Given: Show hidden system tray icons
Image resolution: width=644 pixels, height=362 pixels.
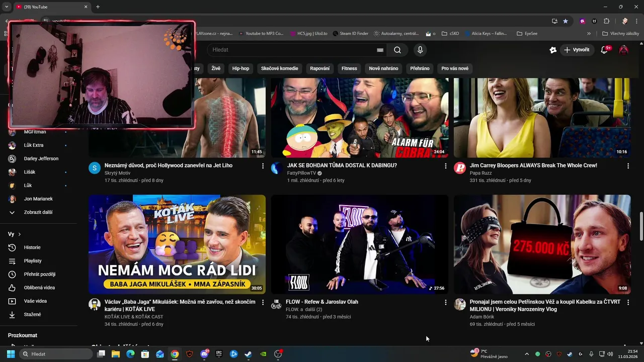Looking at the screenshot, I should click(527, 354).
